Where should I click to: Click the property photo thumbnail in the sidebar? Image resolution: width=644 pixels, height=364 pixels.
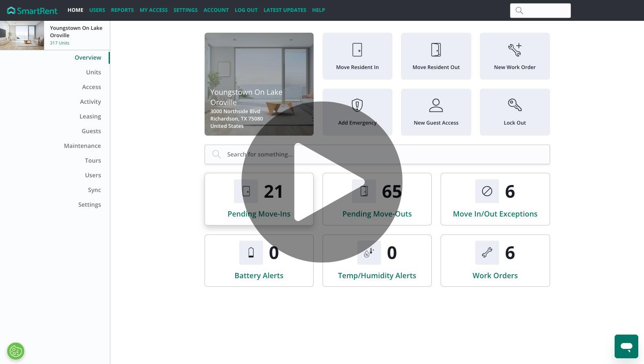[x=22, y=36]
